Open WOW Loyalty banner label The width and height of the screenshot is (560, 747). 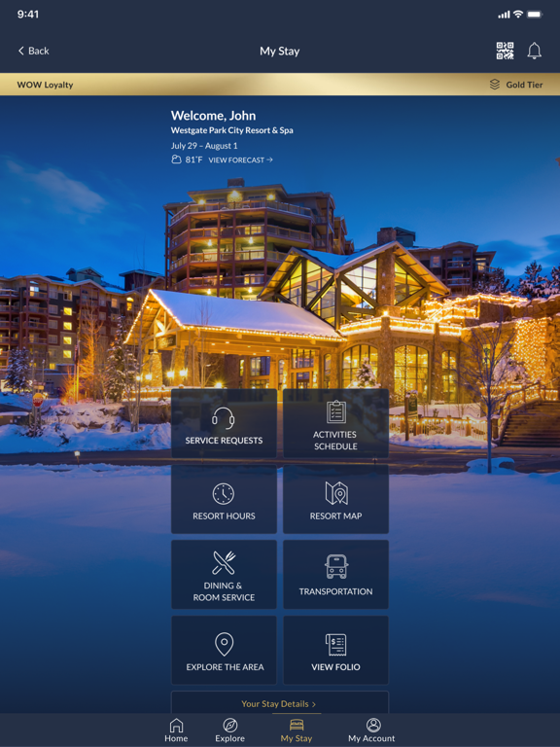pos(46,85)
